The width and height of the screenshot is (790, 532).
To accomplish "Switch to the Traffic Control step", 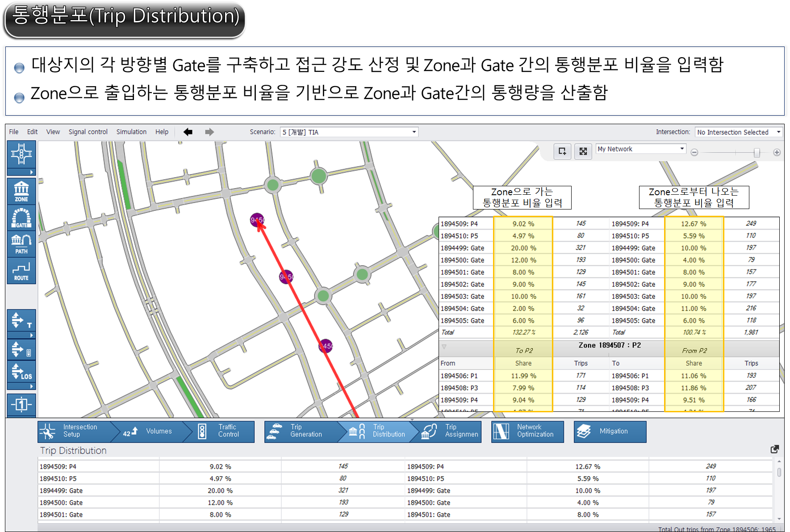I will (x=222, y=431).
